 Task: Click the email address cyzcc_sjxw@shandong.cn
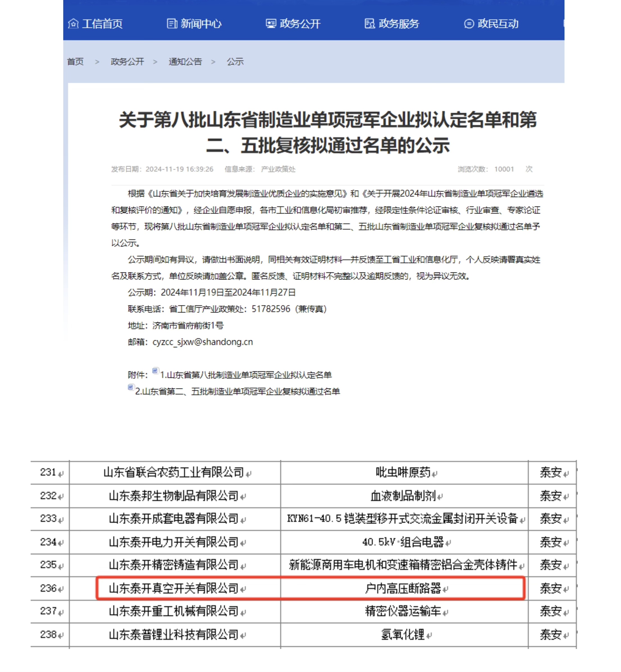coord(203,342)
